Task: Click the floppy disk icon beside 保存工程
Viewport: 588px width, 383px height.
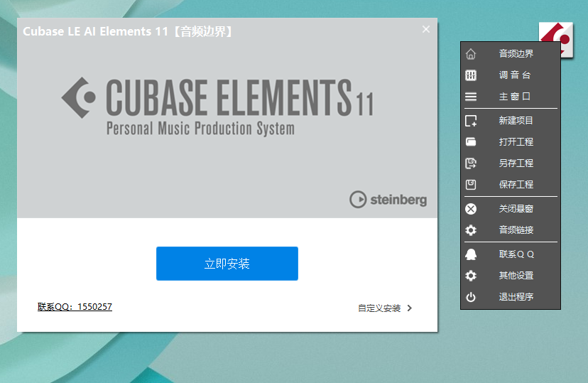Action: pyautogui.click(x=471, y=185)
